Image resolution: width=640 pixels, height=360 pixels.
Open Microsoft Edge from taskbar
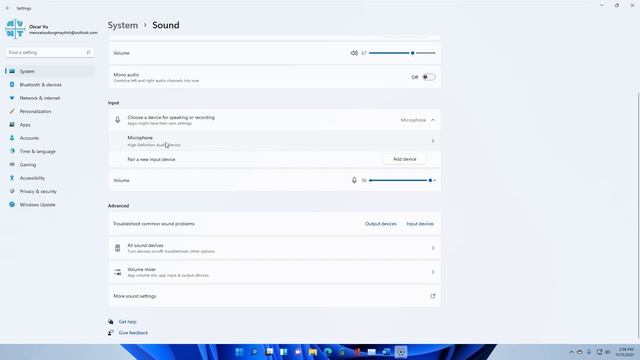point(328,352)
